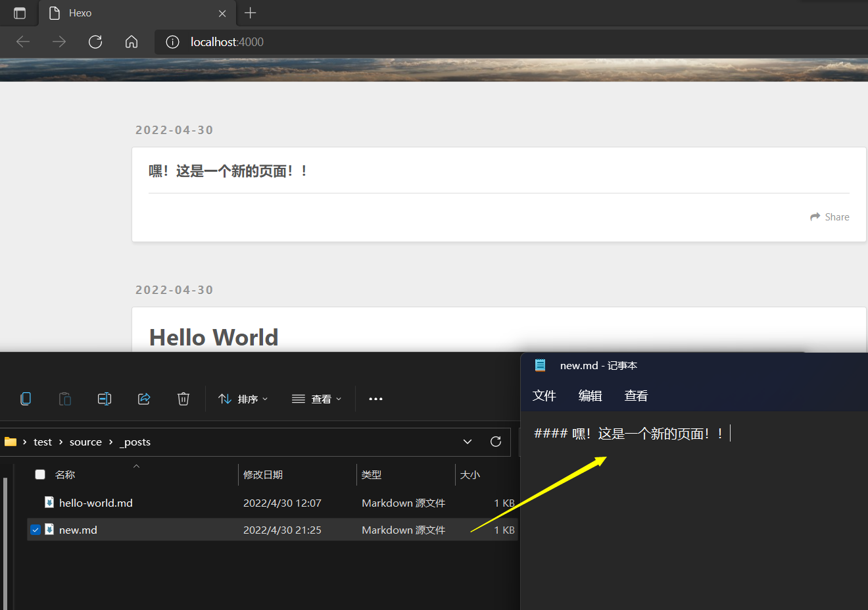This screenshot has width=868, height=610.
Task: Sort by the 大小 column header
Action: (x=470, y=474)
